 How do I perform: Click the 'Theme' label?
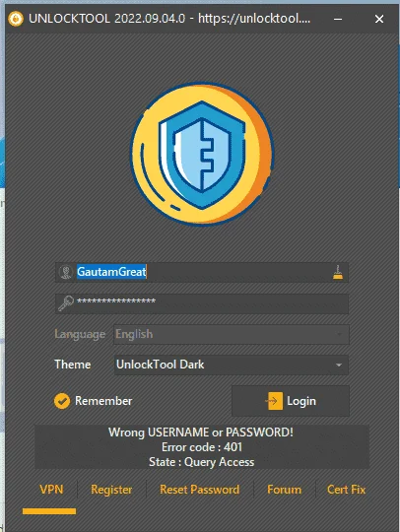[x=73, y=365]
